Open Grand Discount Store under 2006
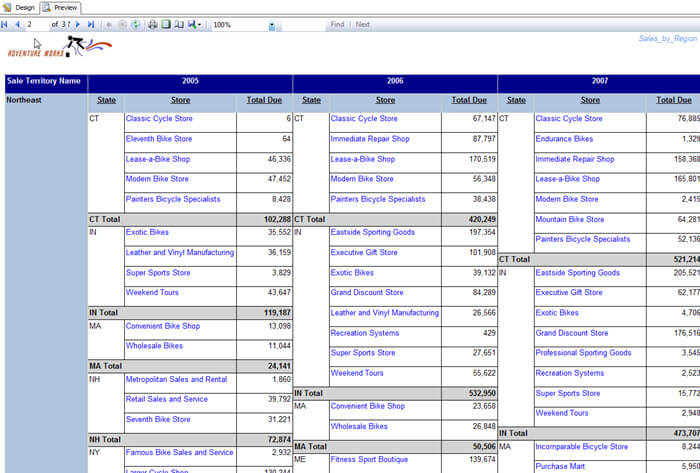700x473 pixels. pyautogui.click(x=367, y=292)
